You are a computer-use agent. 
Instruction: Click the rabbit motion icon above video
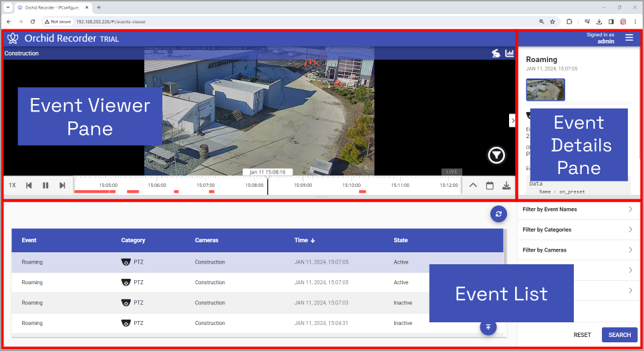(496, 53)
